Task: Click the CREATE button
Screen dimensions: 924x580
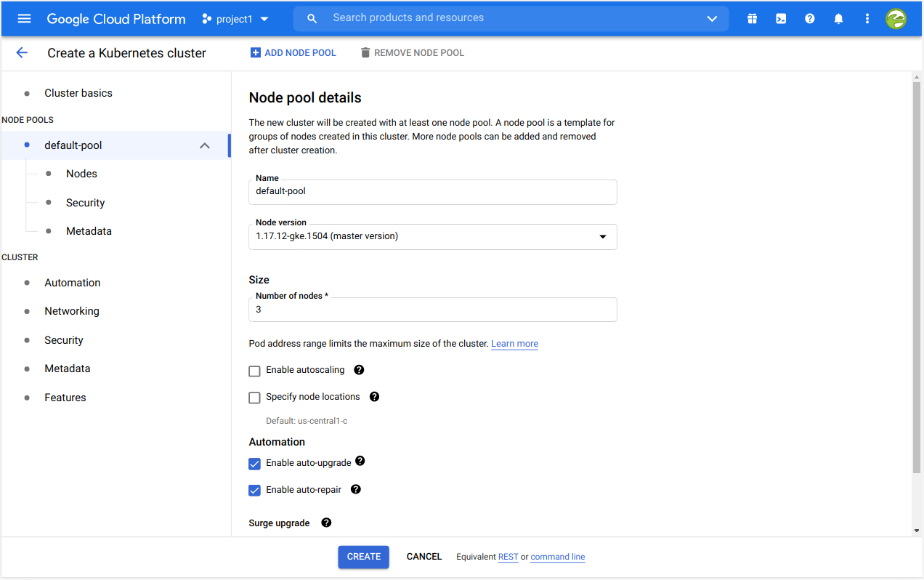Action: click(x=363, y=557)
